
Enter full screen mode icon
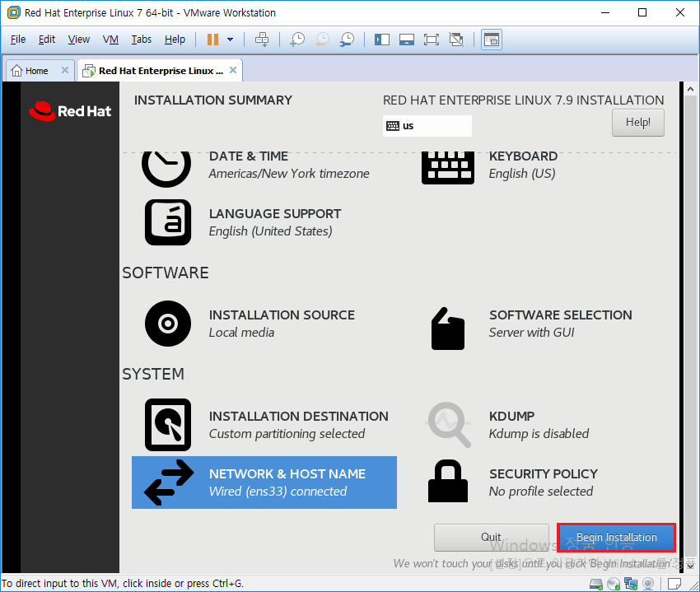pos(432,40)
